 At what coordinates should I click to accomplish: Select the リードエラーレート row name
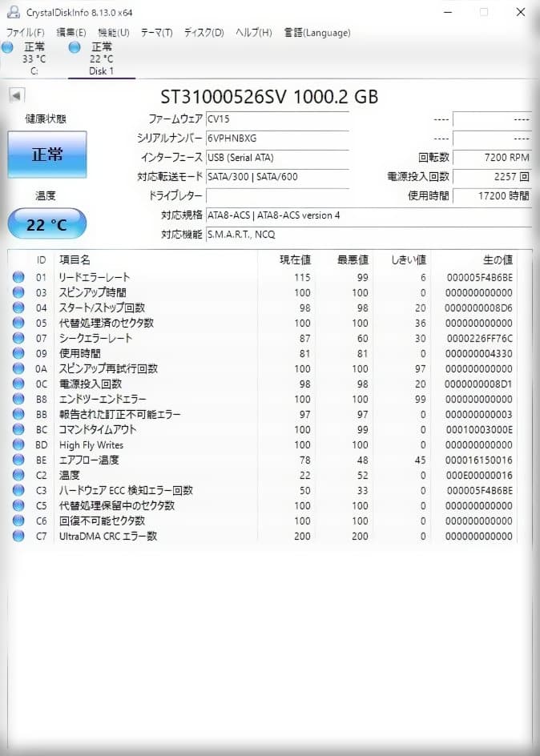(95, 278)
